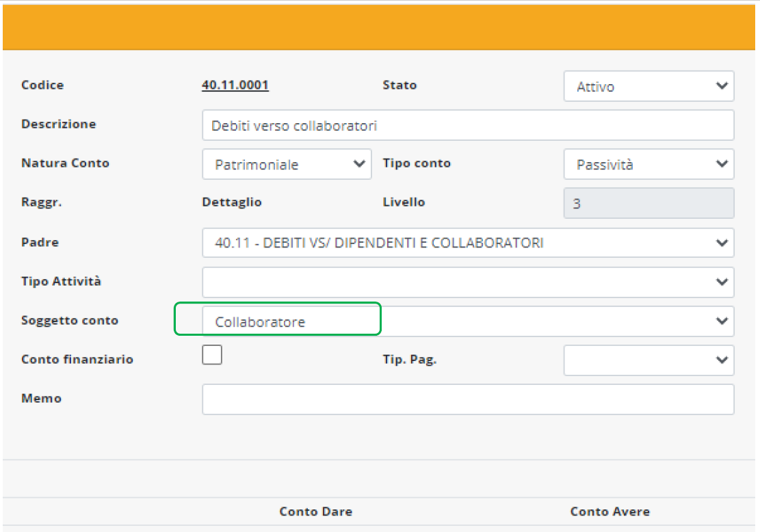The image size is (760, 532).
Task: Expand the Tip. Pag. dropdown
Action: pos(648,360)
